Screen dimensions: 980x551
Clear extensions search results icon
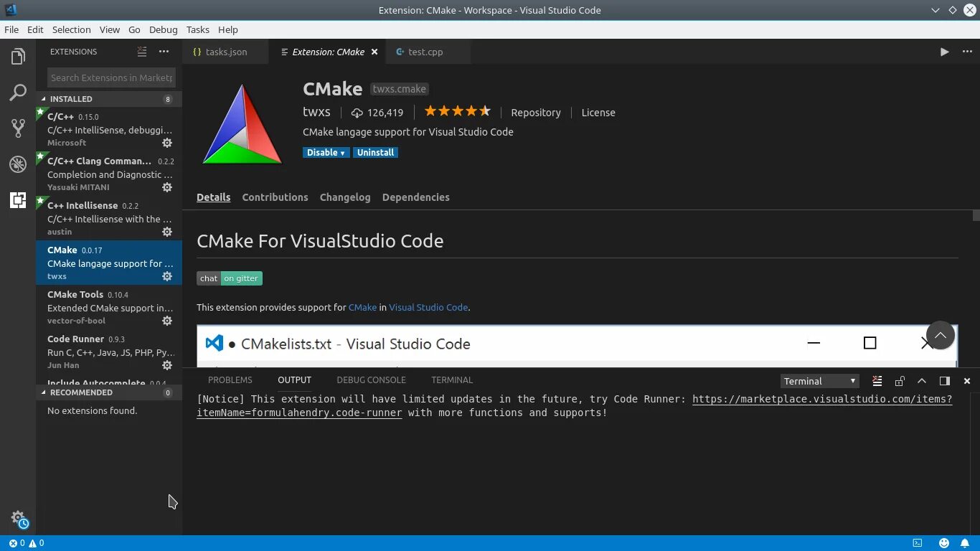(x=142, y=52)
